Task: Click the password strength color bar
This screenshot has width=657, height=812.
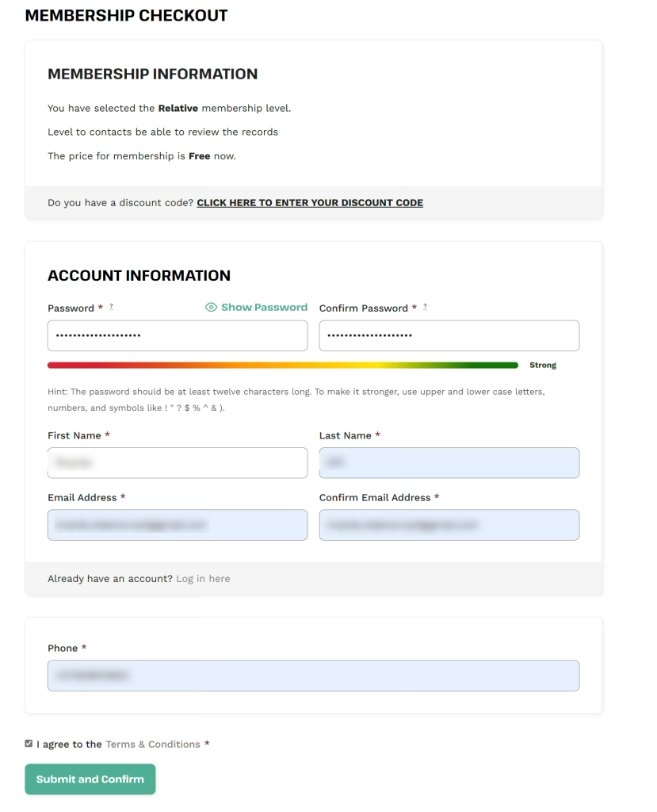Action: coord(282,366)
